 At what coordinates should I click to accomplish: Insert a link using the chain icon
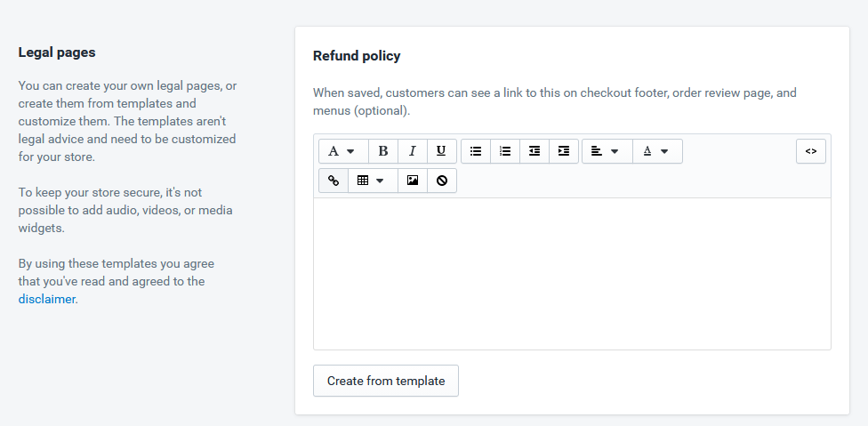(334, 181)
